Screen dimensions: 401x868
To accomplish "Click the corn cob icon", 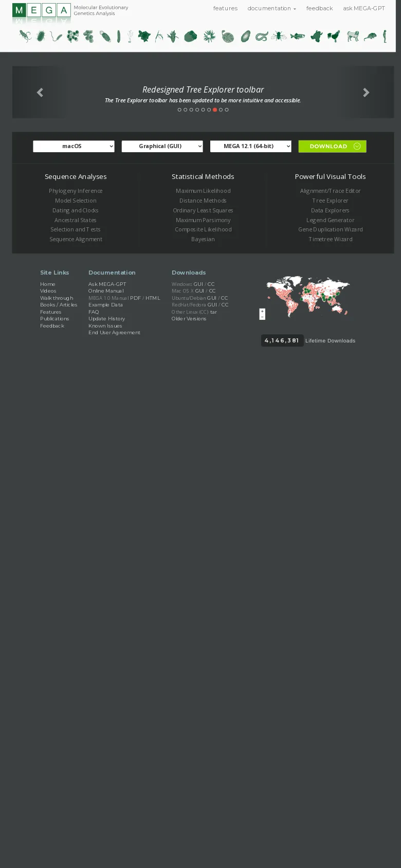I will coord(173,36).
